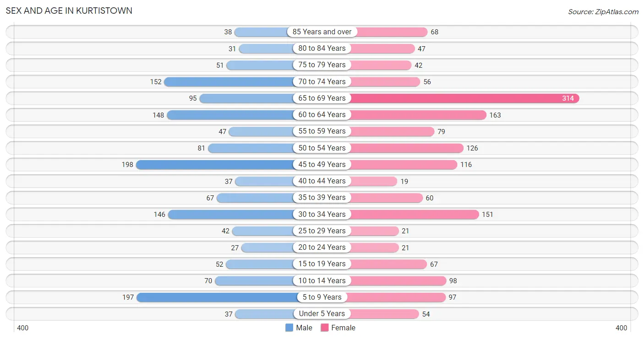Click the blue Male legend swatch
This screenshot has height=339, width=644.
pos(289,328)
